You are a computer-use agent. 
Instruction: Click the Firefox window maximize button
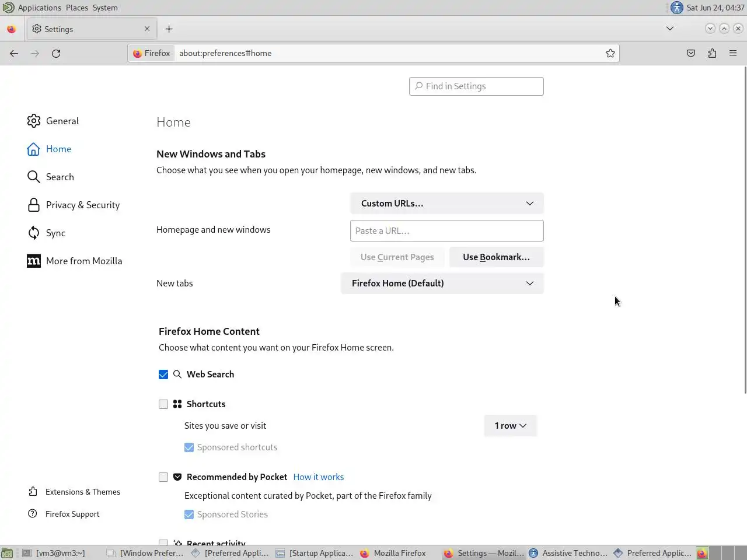pos(724,28)
